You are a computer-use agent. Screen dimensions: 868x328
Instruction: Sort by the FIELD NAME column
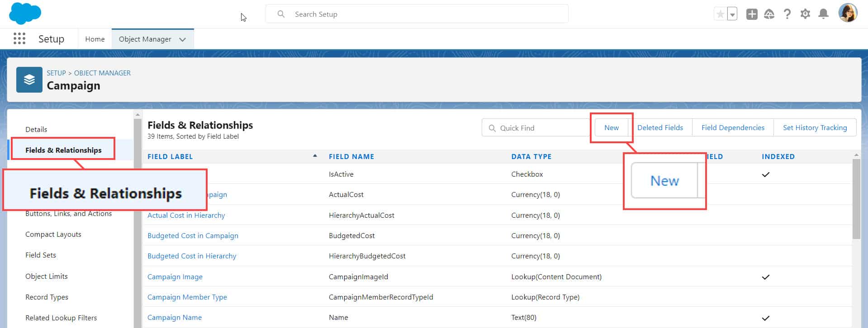[x=351, y=157]
